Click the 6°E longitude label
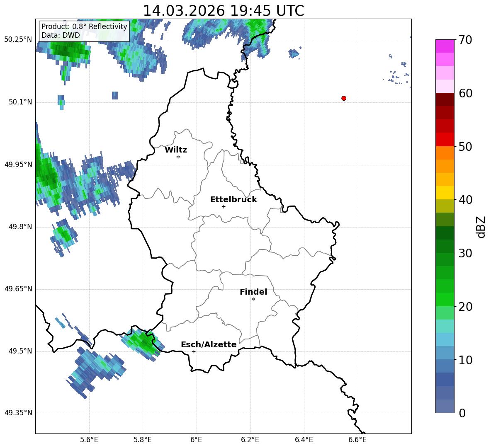The height and width of the screenshot is (448, 491). (196, 440)
